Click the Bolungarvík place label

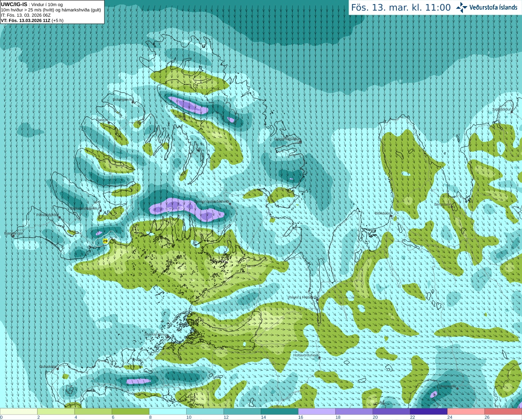point(122,99)
